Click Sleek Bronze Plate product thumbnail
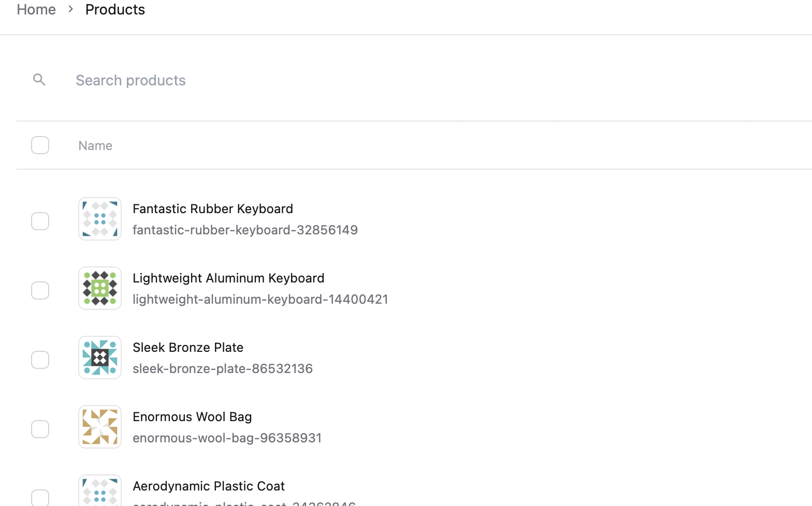This screenshot has height=506, width=812. [100, 358]
